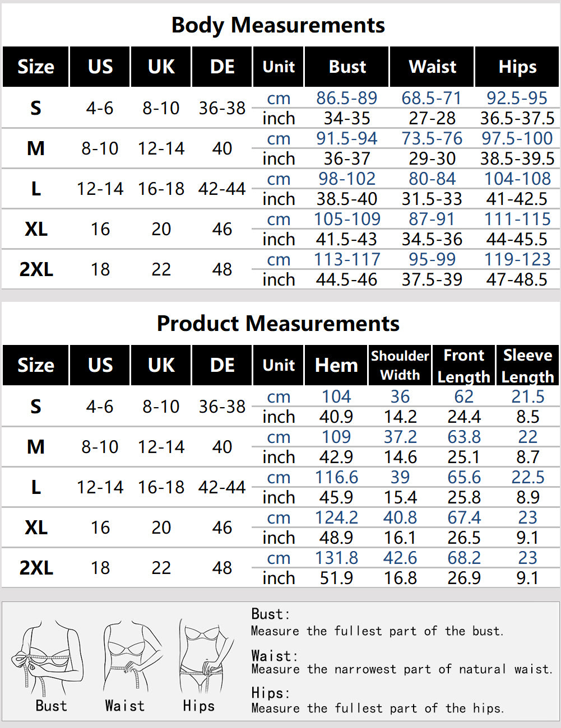Click the Shoulder Width column header
The width and height of the screenshot is (561, 728).
[400, 366]
